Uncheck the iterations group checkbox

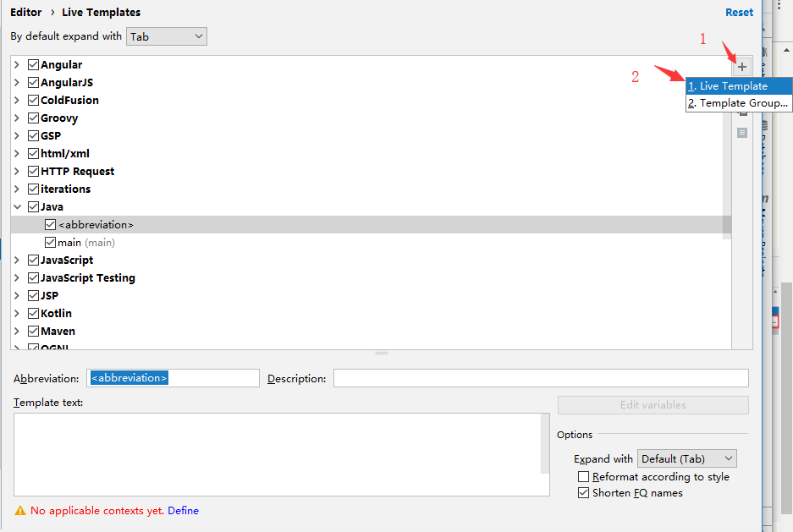click(x=33, y=189)
